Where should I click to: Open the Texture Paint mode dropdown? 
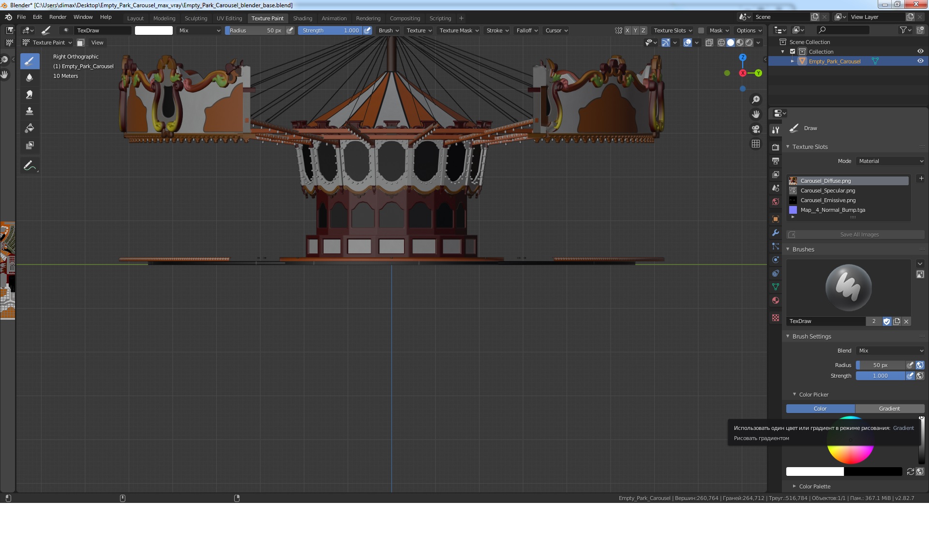pos(47,43)
